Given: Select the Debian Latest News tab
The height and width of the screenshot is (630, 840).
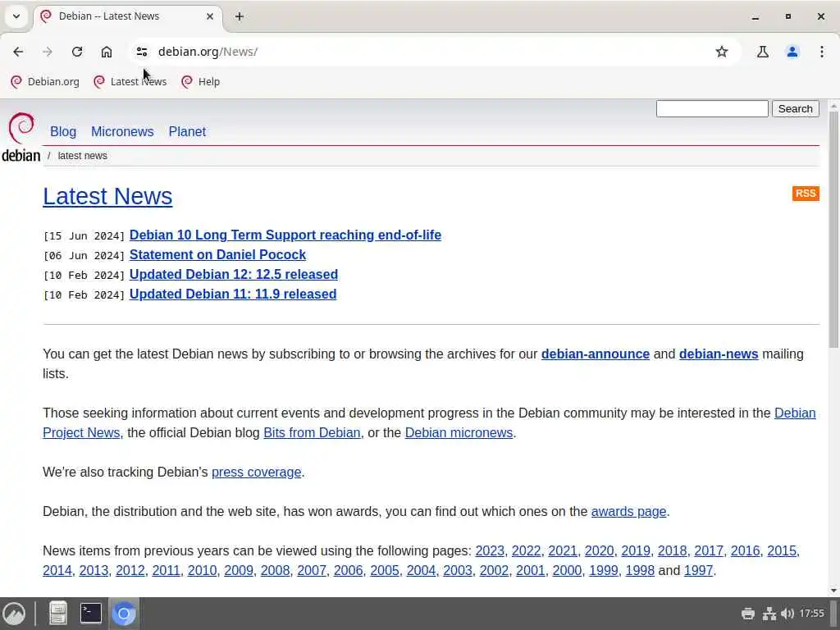Looking at the screenshot, I should coord(127,16).
